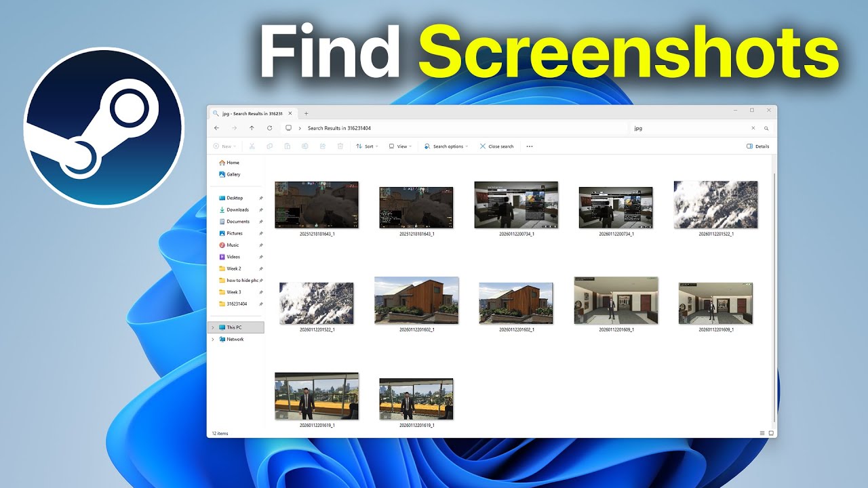Viewport: 868px width, 488px height.
Task: Go back with the left arrow button
Action: (x=216, y=128)
